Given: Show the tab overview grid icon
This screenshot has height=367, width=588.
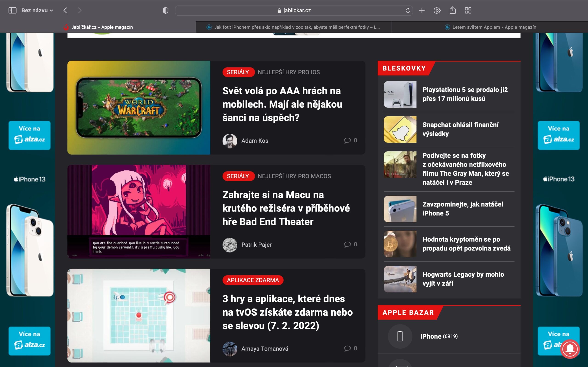Looking at the screenshot, I should [x=468, y=10].
